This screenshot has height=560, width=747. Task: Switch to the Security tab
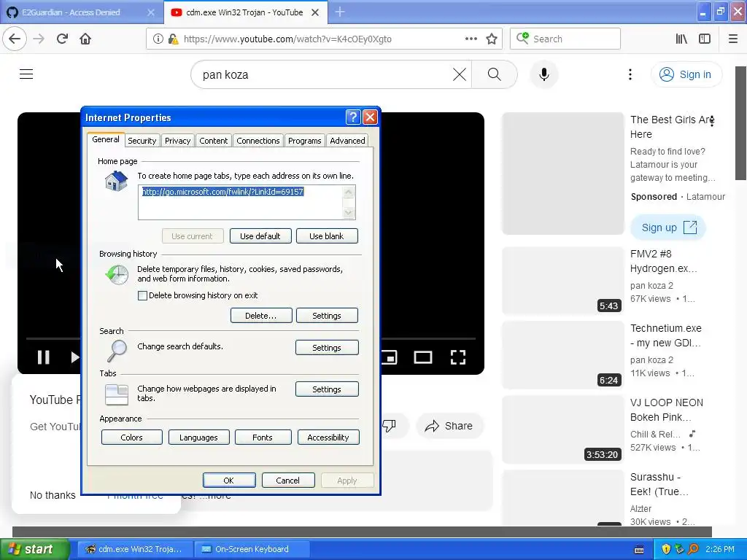point(142,141)
